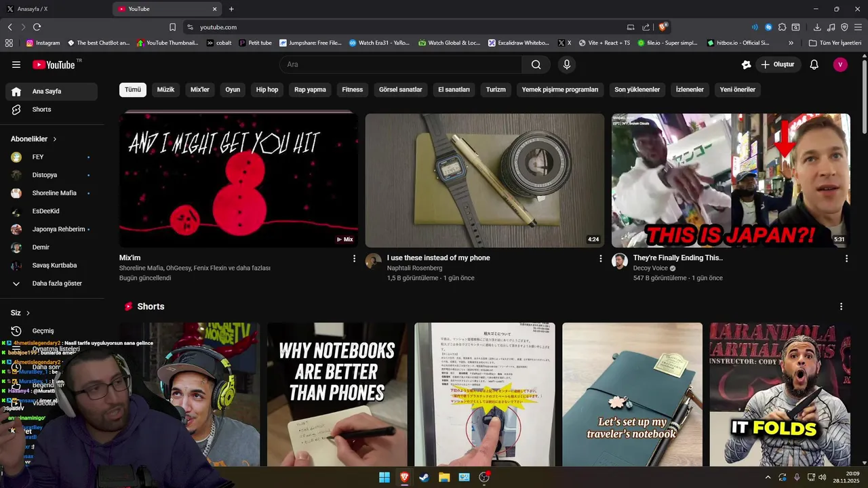Open the Instagram bookmark

(x=43, y=43)
